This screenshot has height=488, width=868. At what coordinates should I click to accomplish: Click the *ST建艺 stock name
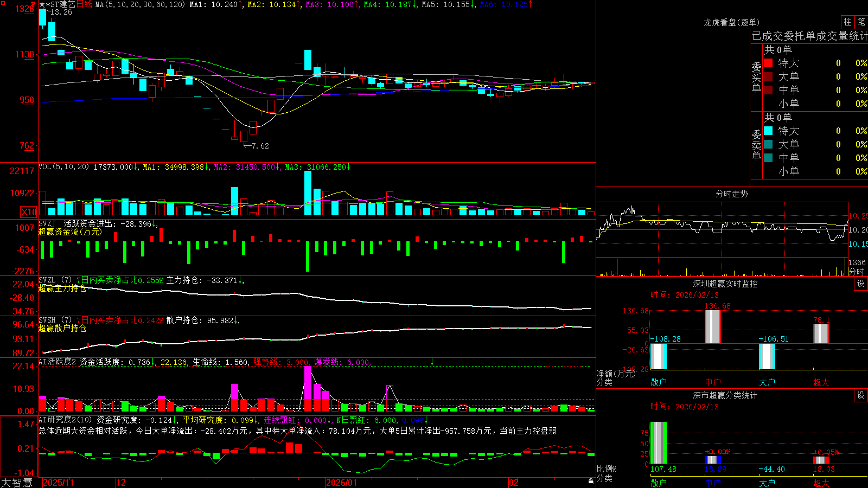pyautogui.click(x=61, y=4)
